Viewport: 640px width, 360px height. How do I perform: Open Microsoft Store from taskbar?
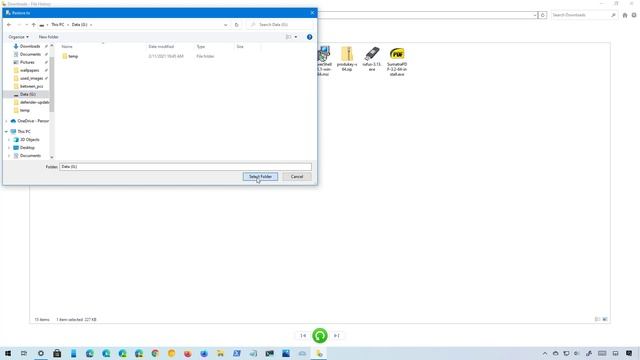coord(57,353)
